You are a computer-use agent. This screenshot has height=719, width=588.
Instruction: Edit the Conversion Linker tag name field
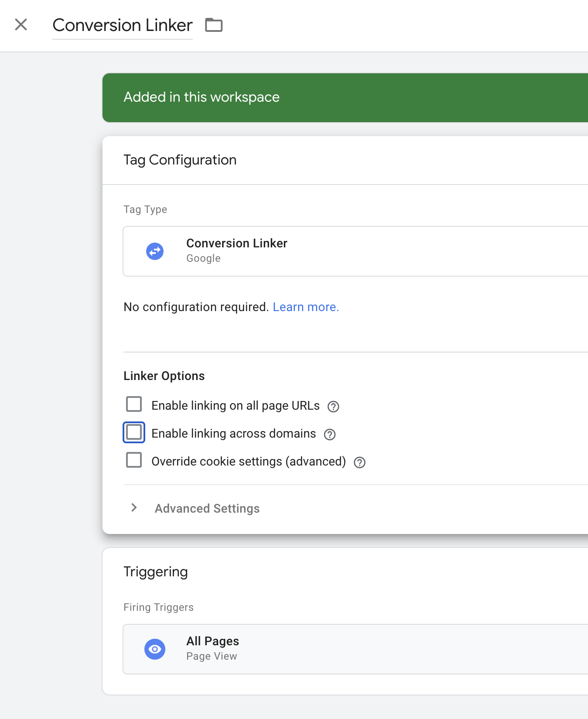pos(123,25)
